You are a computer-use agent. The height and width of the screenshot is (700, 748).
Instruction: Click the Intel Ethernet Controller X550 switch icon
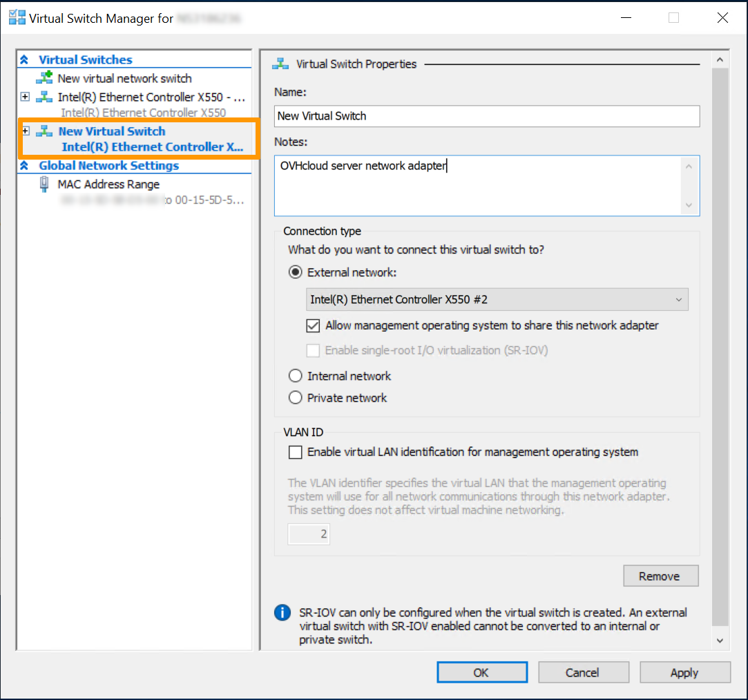point(44,97)
